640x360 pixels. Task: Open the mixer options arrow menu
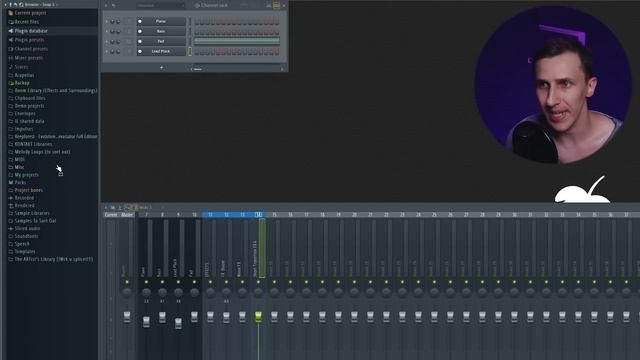coord(106,208)
